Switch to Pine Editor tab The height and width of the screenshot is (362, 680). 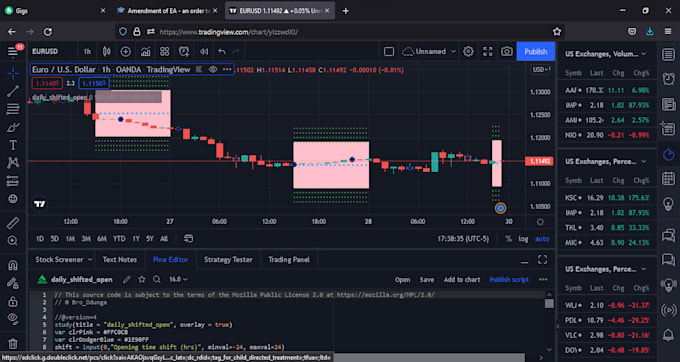click(x=170, y=260)
